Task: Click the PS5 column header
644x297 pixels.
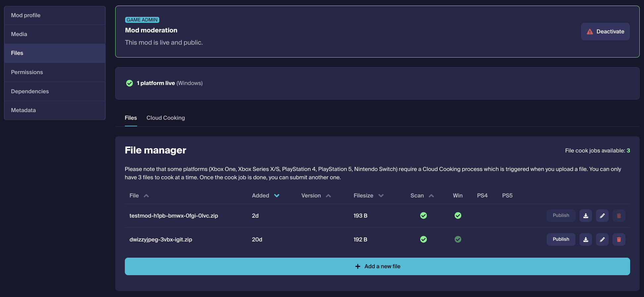Action: point(507,195)
